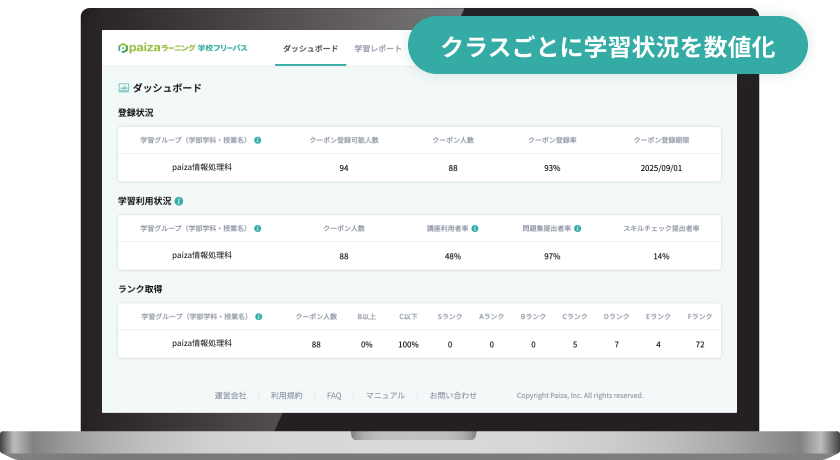The width and height of the screenshot is (840, 460).
Task: Open the ダッシュボード tab
Action: pos(311,49)
